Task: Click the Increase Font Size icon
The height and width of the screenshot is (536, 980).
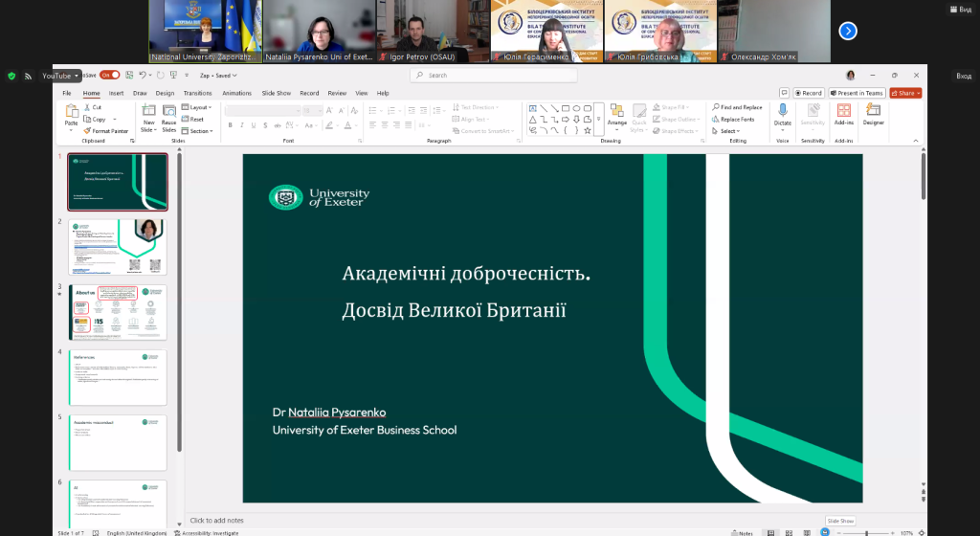Action: tap(330, 111)
